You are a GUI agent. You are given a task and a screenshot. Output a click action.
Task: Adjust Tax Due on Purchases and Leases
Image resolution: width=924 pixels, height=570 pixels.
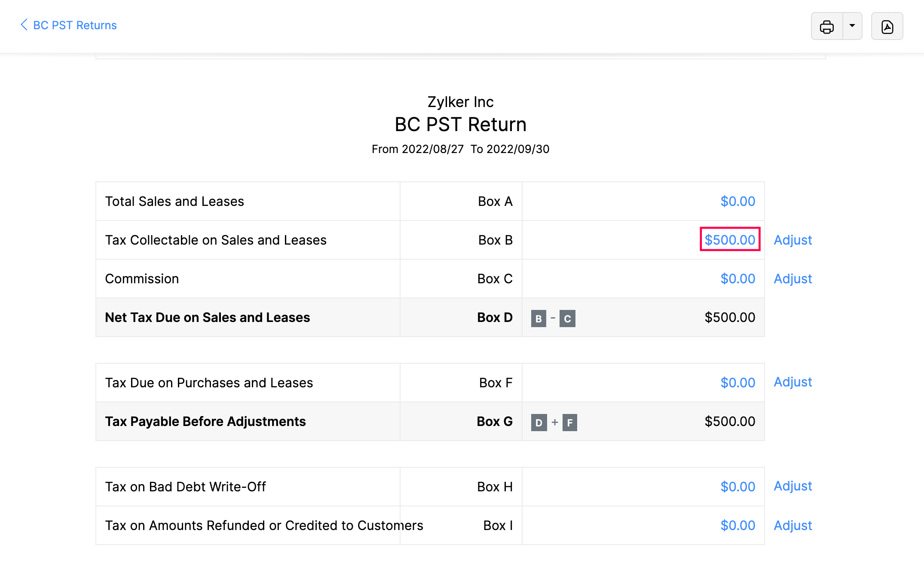point(792,382)
